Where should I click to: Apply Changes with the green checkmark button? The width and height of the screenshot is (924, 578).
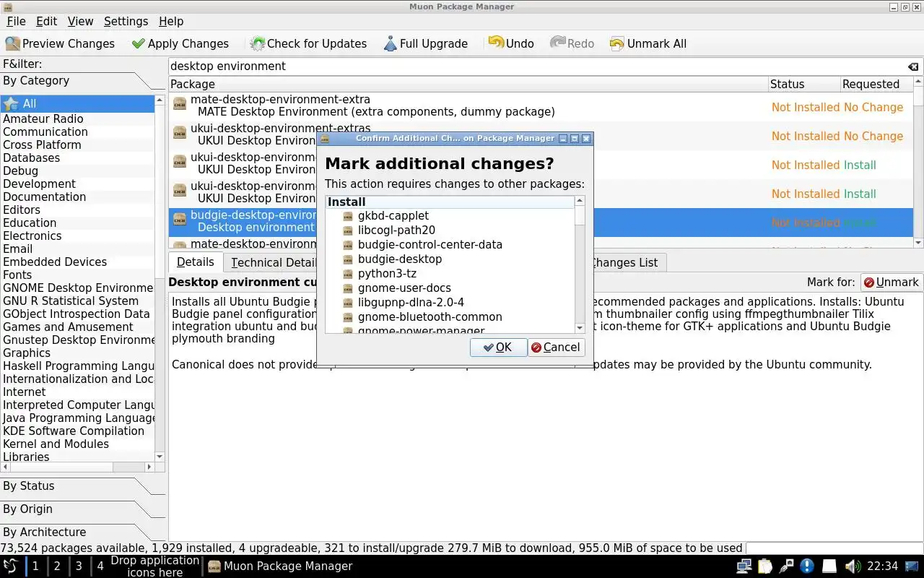click(x=180, y=43)
